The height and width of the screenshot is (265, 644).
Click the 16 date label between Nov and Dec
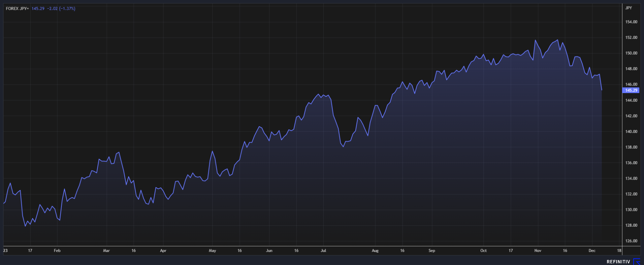(565, 251)
